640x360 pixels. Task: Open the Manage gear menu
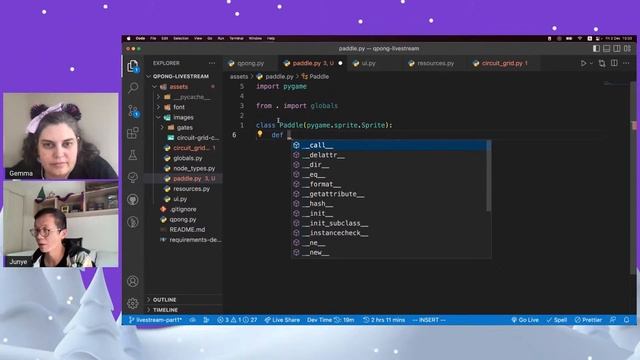(x=133, y=303)
